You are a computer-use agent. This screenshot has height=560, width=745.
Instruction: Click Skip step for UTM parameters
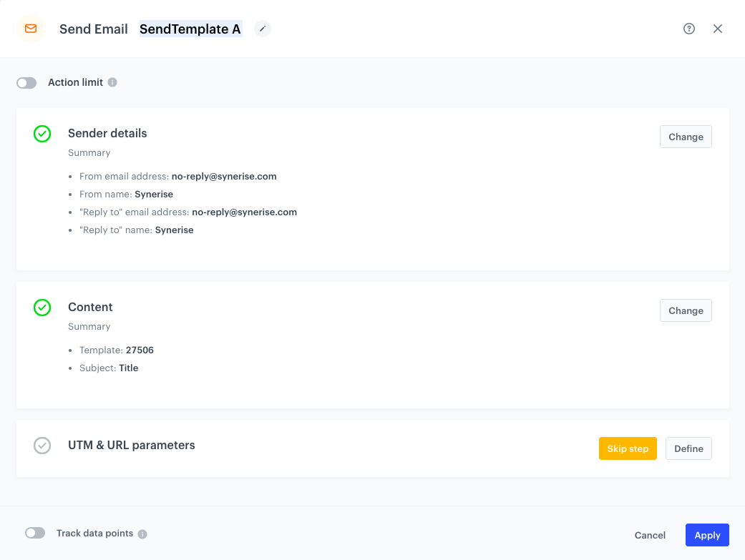628,448
